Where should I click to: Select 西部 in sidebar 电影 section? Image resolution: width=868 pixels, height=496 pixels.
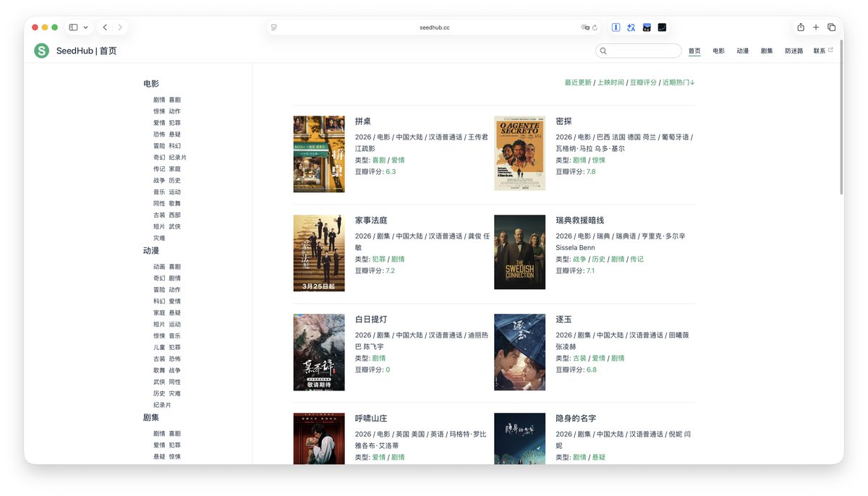(x=175, y=215)
